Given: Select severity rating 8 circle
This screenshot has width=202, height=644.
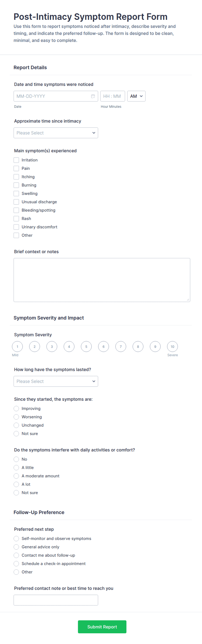Looking at the screenshot, I should [138, 347].
